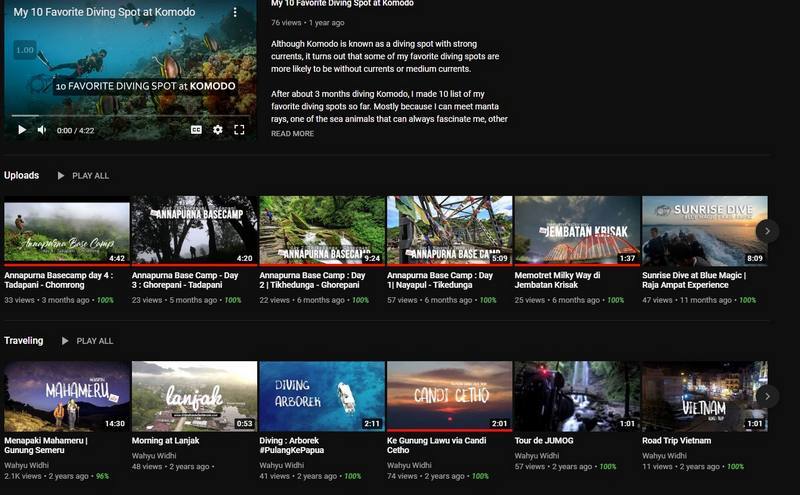Click channel name Wahyu Widhi under Diving Arborek
Viewport: 800px width, 495px height.
point(282,465)
